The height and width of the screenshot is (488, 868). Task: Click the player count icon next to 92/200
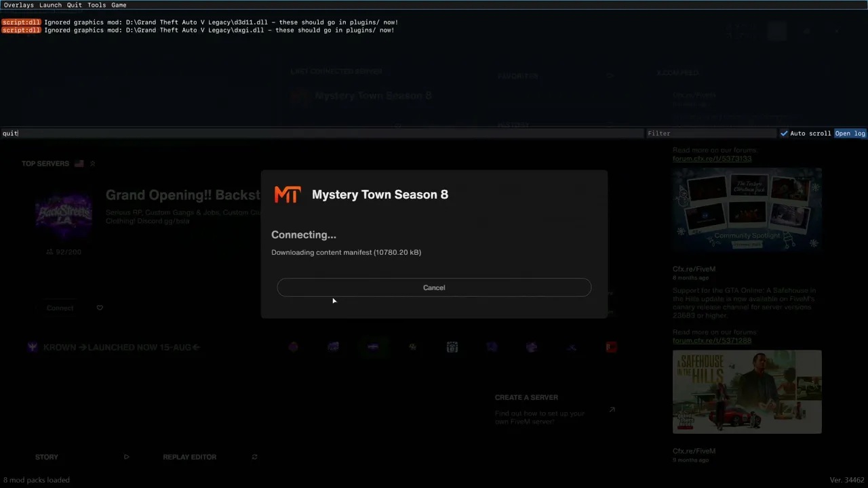click(50, 251)
